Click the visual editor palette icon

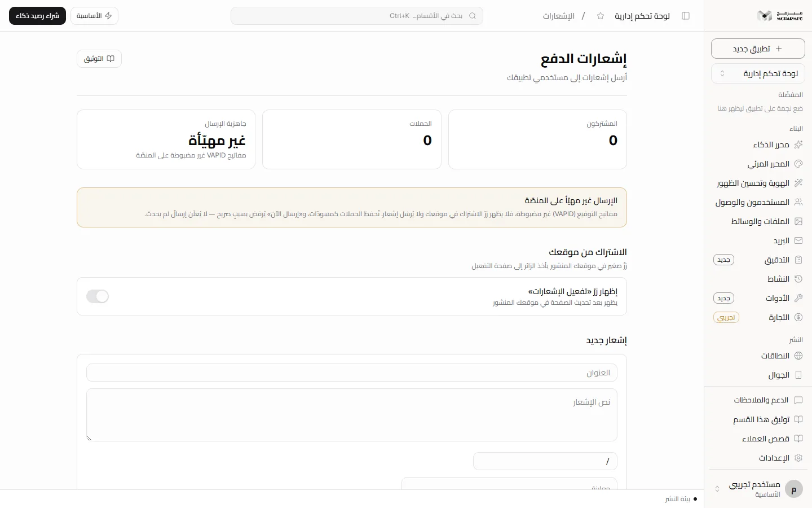[x=798, y=164]
